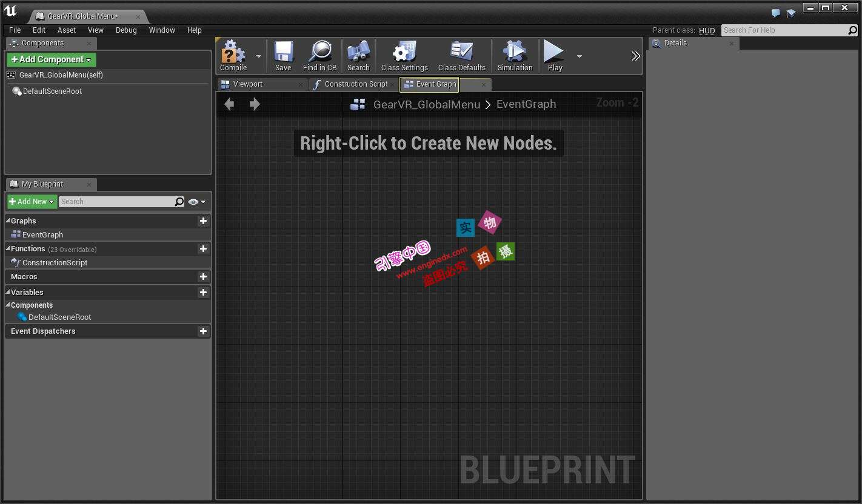Click the Add Component button

(52, 59)
